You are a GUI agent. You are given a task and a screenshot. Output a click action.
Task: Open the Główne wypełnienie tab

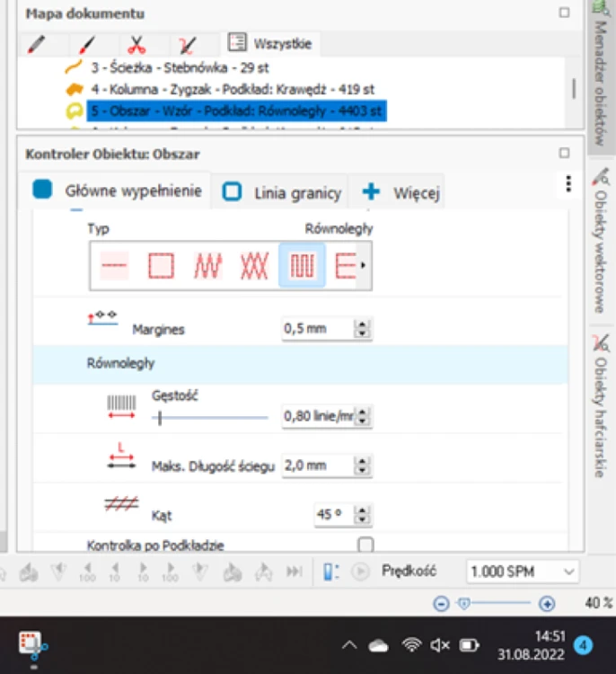click(x=117, y=191)
